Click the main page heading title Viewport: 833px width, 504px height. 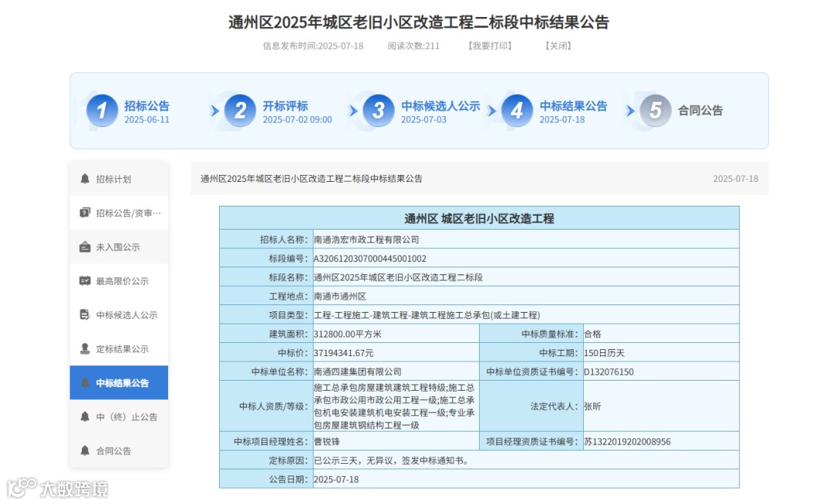click(419, 22)
